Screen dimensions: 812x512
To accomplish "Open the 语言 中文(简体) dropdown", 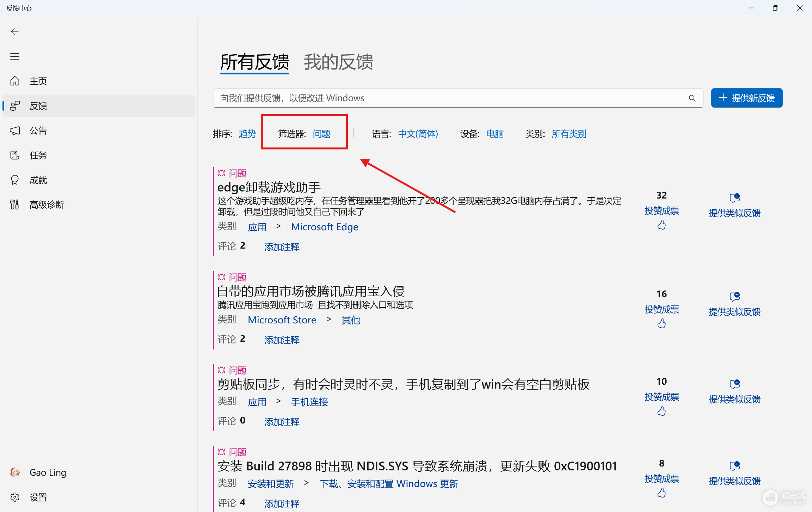I will (x=418, y=134).
